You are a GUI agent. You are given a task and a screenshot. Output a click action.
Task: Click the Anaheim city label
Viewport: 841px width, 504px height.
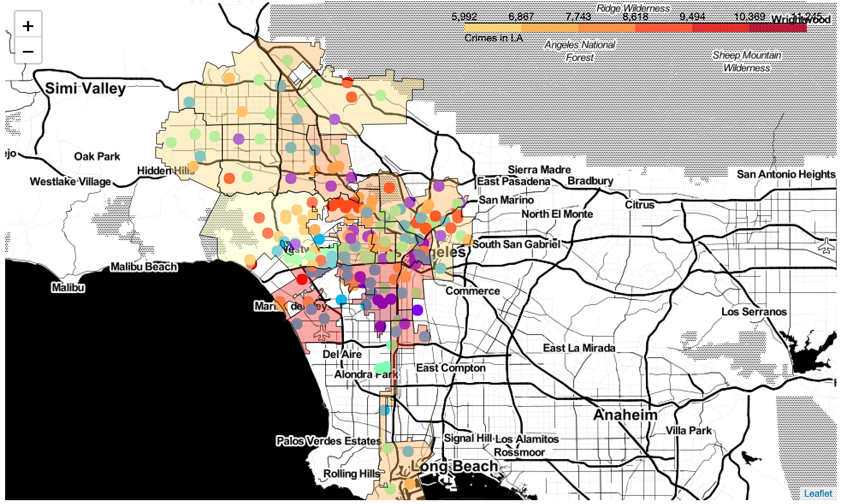pyautogui.click(x=625, y=415)
